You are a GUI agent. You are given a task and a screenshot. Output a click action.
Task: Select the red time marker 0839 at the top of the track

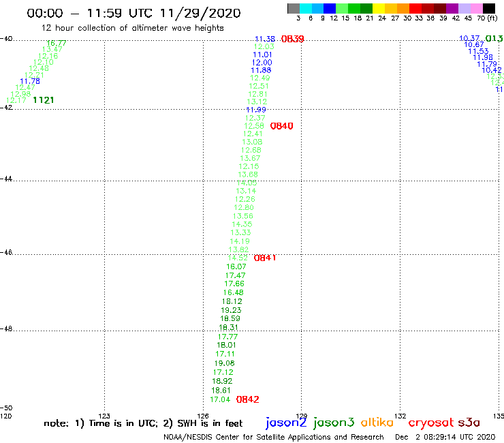pos(292,40)
